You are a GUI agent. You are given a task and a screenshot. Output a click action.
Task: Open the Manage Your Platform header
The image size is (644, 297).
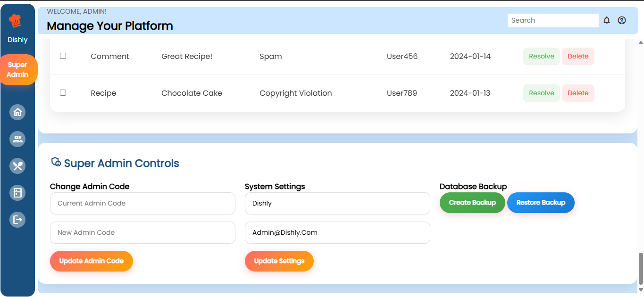click(x=109, y=26)
